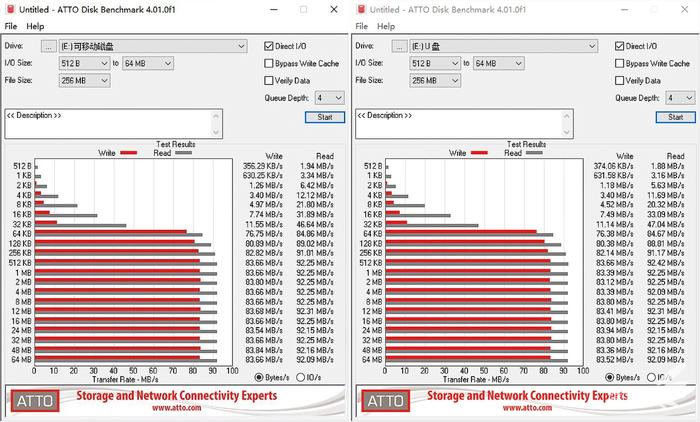Uncheck Direct I/O in right window
Viewport: 700px width, 422px height.
pos(620,46)
